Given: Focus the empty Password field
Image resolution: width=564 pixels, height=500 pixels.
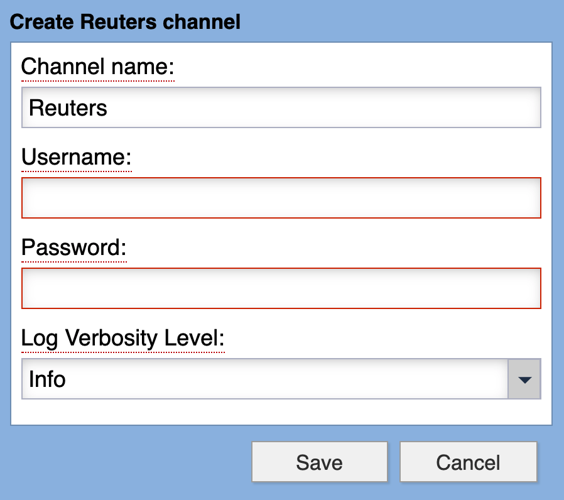Looking at the screenshot, I should click(x=281, y=288).
